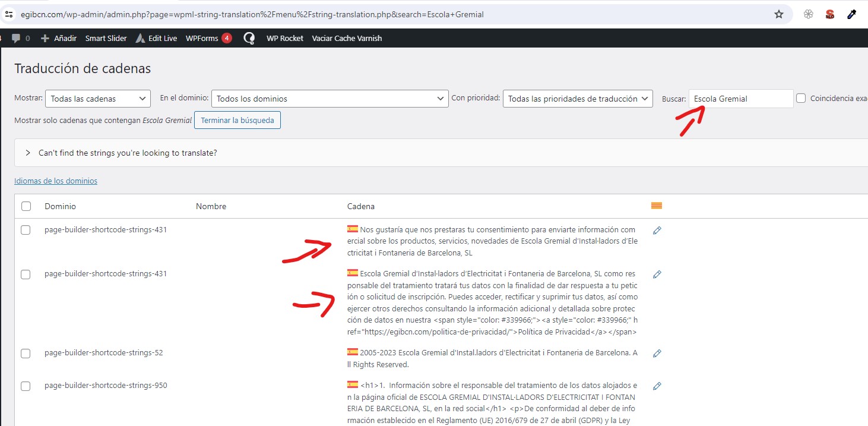Click Spanish flag in the strings-950 row

coord(353,384)
